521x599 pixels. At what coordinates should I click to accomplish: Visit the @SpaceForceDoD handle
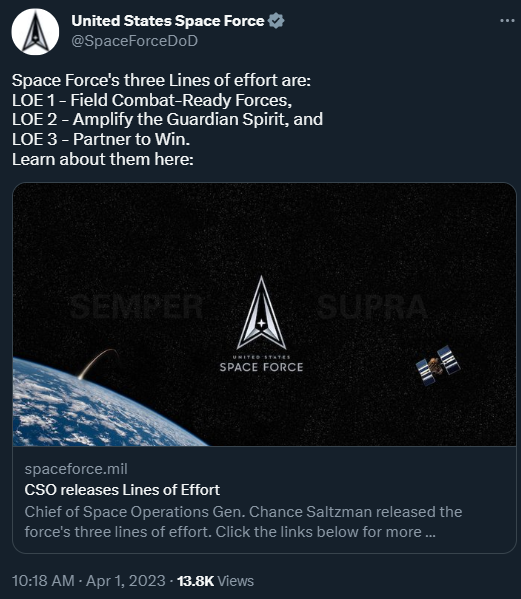[x=134, y=41]
